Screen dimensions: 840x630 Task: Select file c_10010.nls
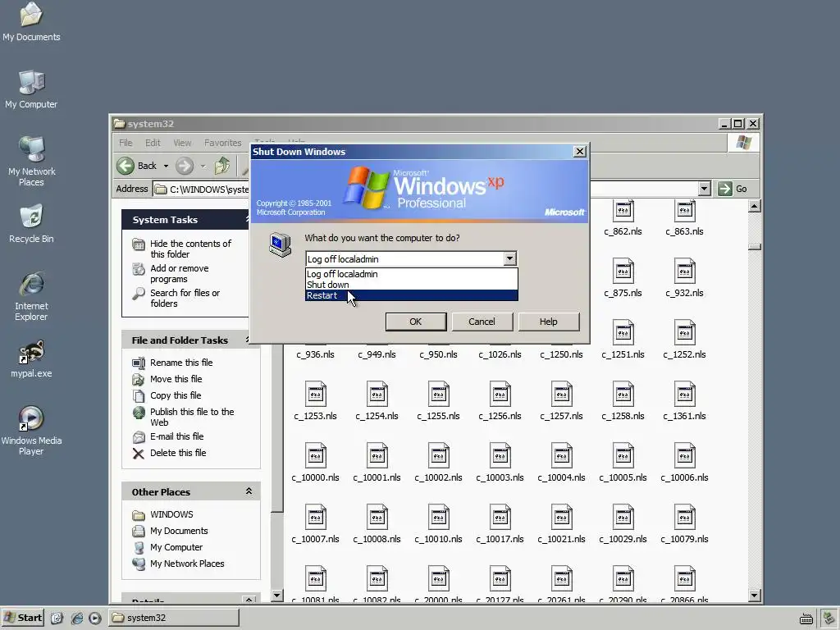click(x=438, y=524)
